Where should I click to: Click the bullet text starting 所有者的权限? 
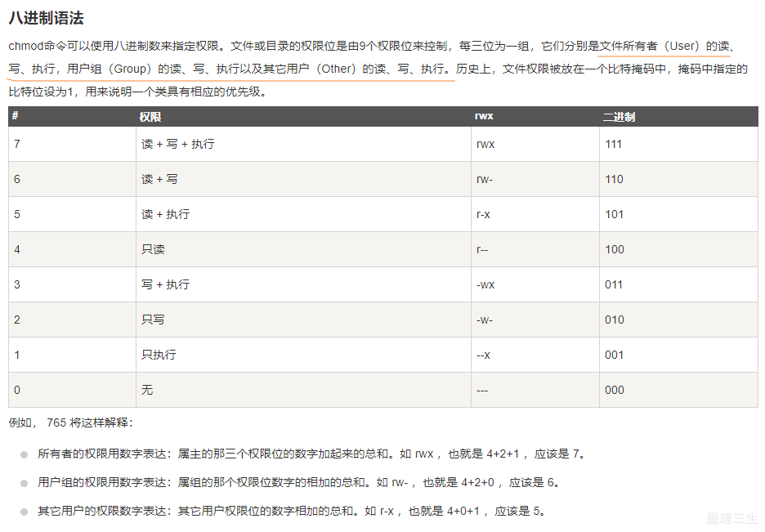coord(311,454)
